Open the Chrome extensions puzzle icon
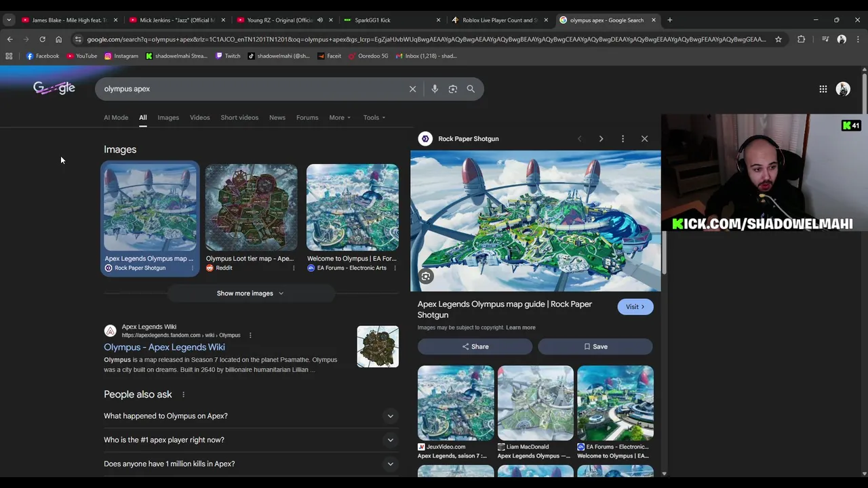Image resolution: width=868 pixels, height=488 pixels. click(801, 39)
